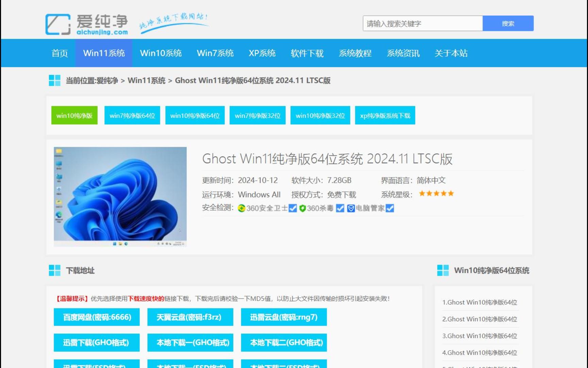Click the Win11系统 breadcrumb link
The image size is (588, 368).
pyautogui.click(x=146, y=81)
